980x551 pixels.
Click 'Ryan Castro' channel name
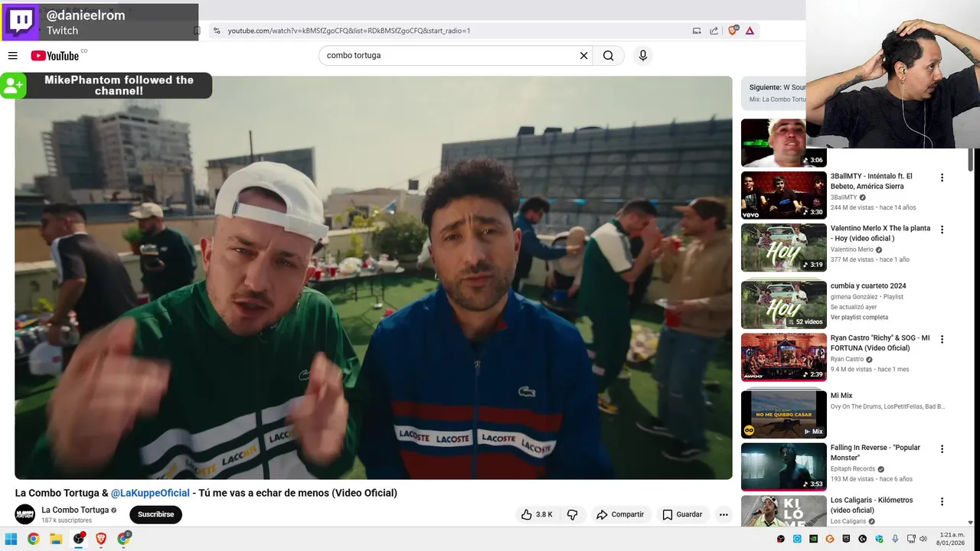click(847, 359)
